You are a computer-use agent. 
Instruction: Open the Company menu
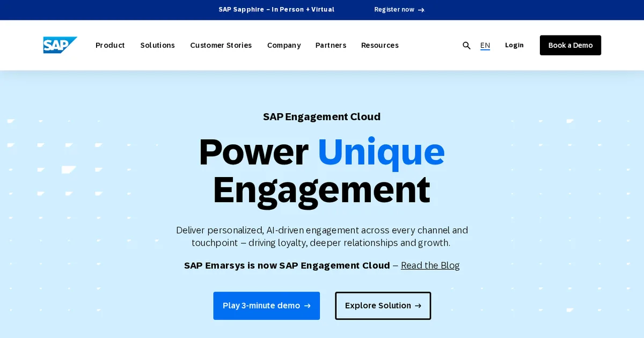(x=284, y=45)
